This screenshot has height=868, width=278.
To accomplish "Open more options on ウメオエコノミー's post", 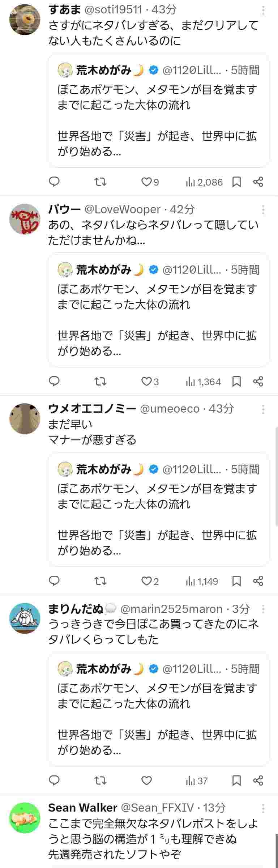I will click(x=263, y=409).
